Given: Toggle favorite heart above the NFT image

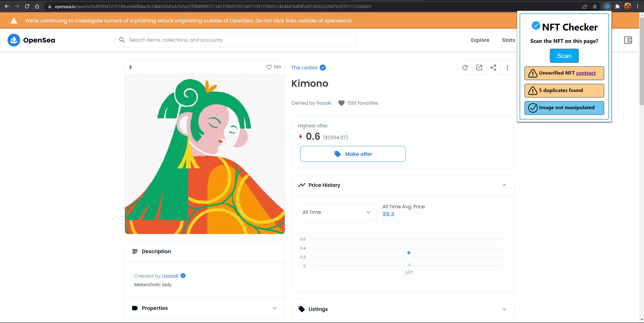Looking at the screenshot, I should tap(269, 67).
